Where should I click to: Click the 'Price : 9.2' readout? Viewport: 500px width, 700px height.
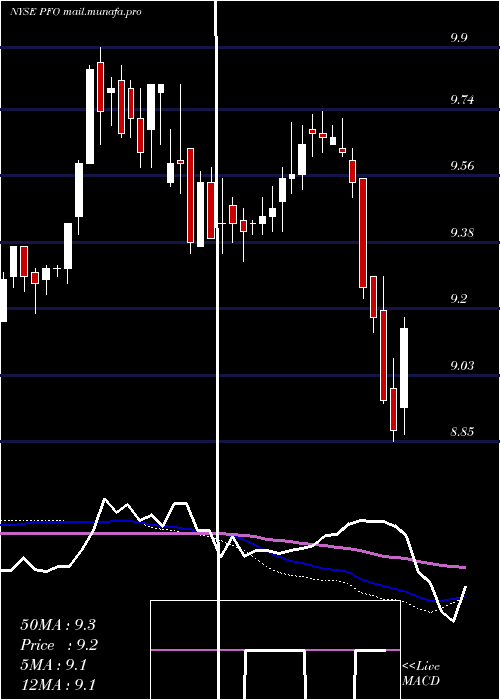[x=59, y=645]
